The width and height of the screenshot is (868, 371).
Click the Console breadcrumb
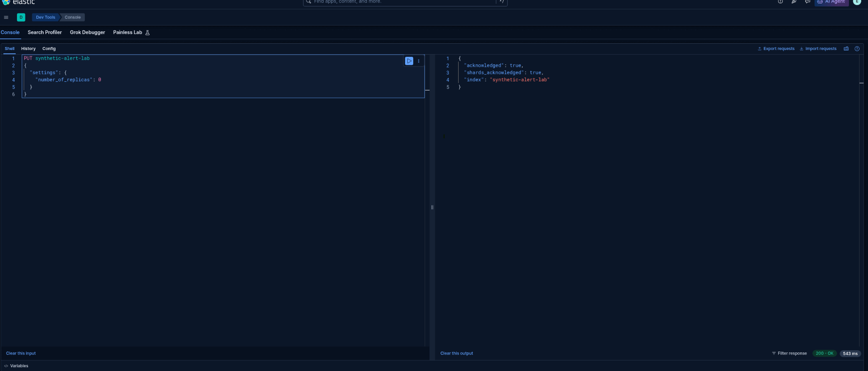[72, 17]
